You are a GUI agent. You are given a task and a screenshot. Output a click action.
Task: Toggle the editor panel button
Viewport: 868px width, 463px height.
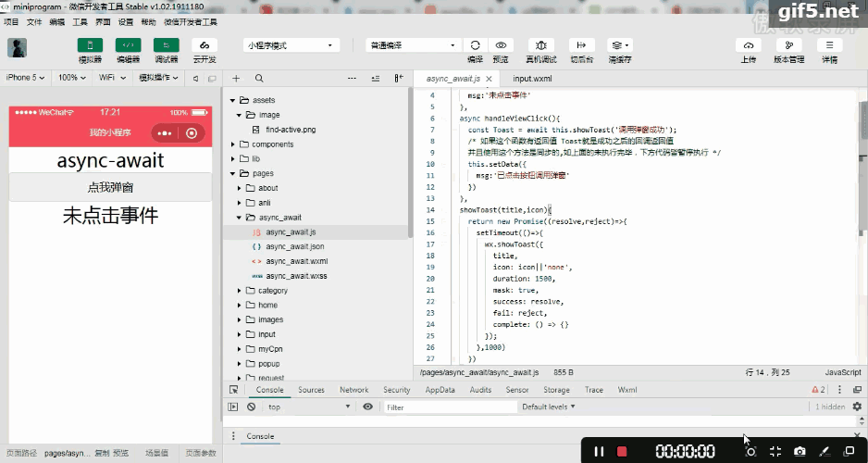[x=128, y=45]
